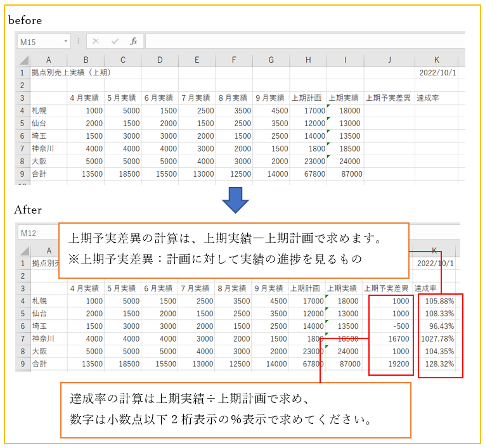Click the fx Insert Function icon
The height and width of the screenshot is (448, 485).
[133, 41]
